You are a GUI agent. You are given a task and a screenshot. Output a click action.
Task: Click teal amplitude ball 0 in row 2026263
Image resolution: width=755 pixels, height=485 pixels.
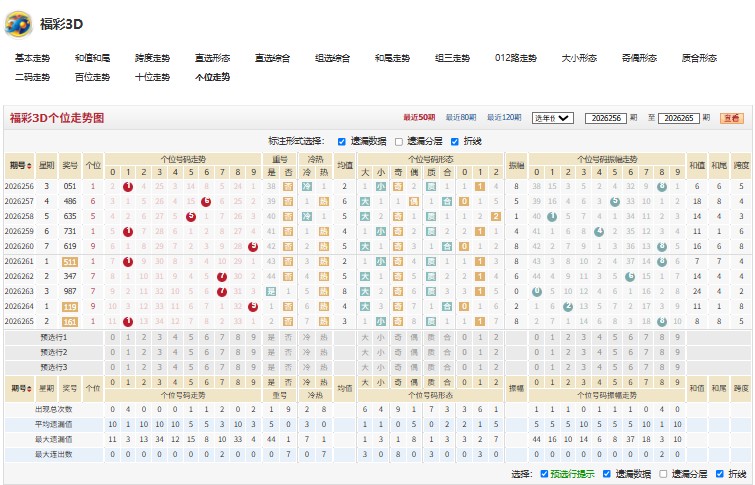536,292
